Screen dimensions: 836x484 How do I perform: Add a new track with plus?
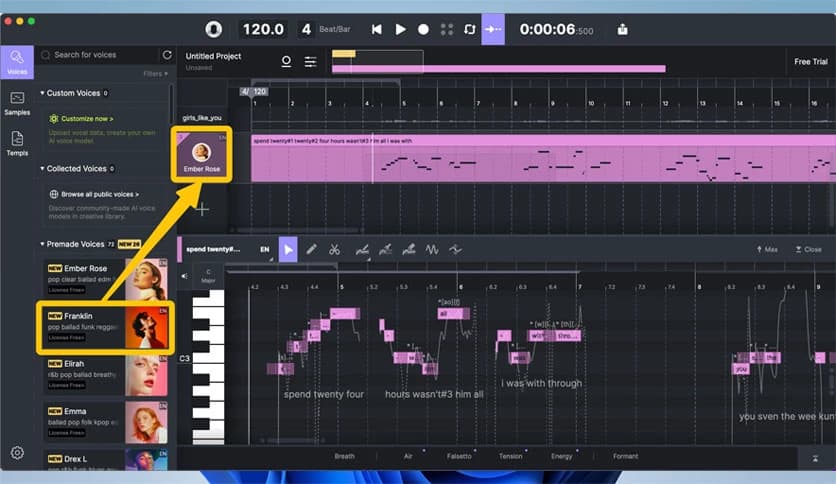[202, 209]
